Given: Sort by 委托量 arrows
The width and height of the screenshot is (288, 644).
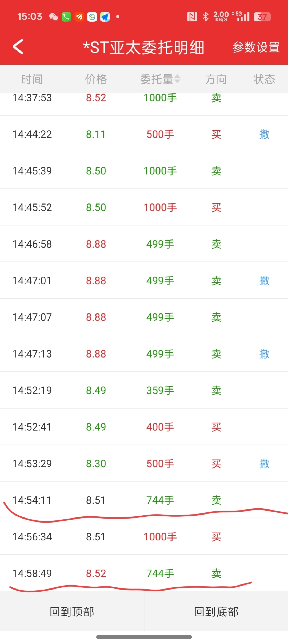Looking at the screenshot, I should tap(177, 79).
